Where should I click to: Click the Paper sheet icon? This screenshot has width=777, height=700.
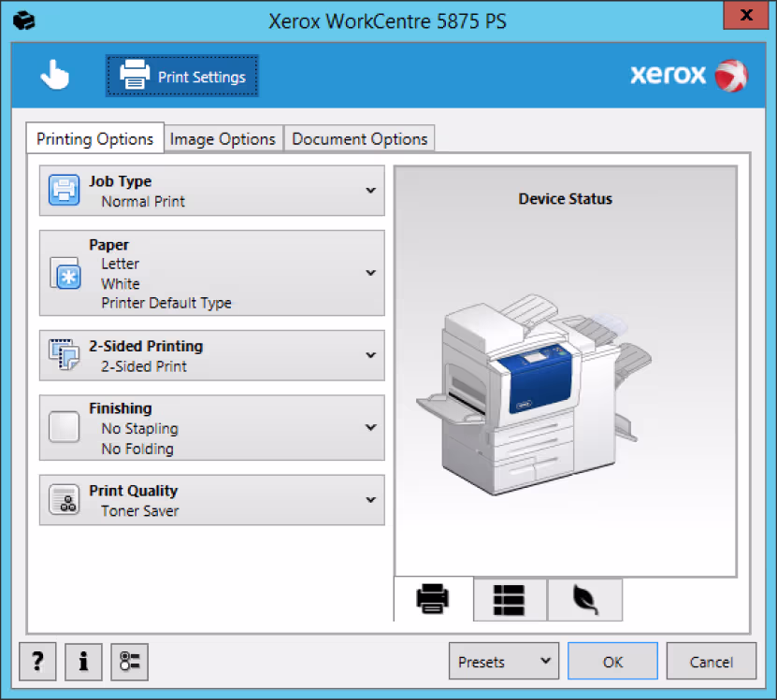pos(65,273)
